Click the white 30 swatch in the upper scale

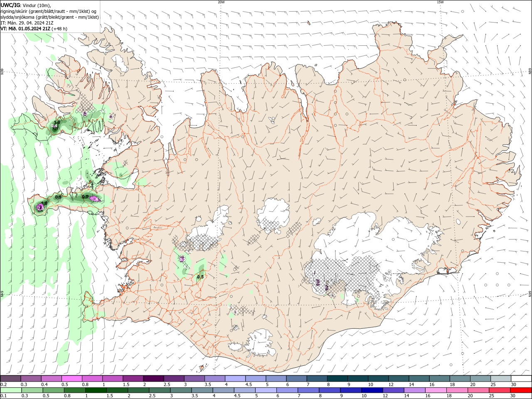tap(521, 379)
